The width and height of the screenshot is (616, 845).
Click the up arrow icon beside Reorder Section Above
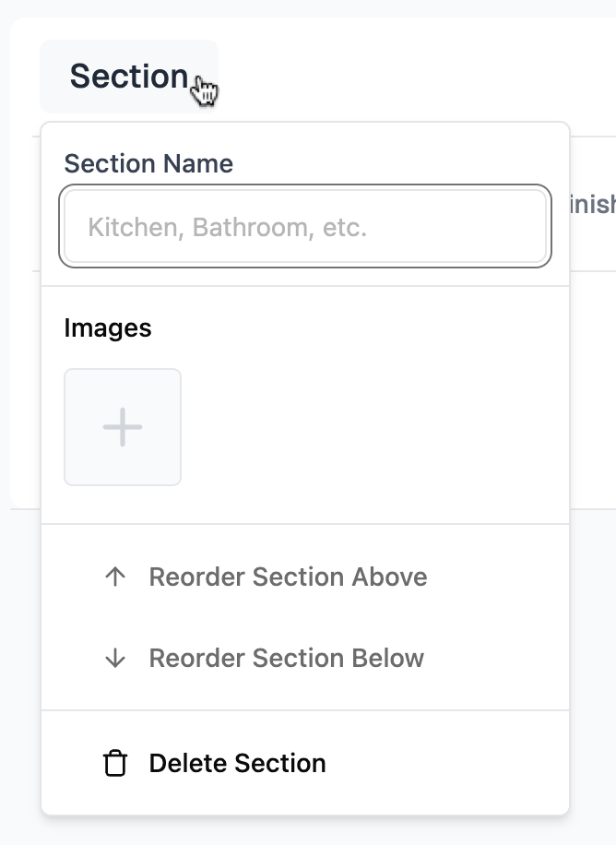[x=115, y=577]
